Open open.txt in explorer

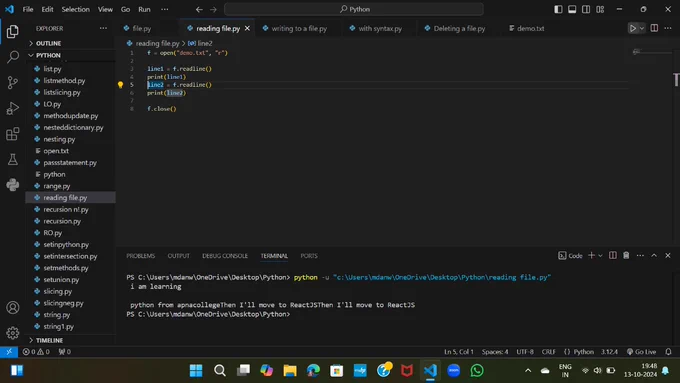(56, 151)
